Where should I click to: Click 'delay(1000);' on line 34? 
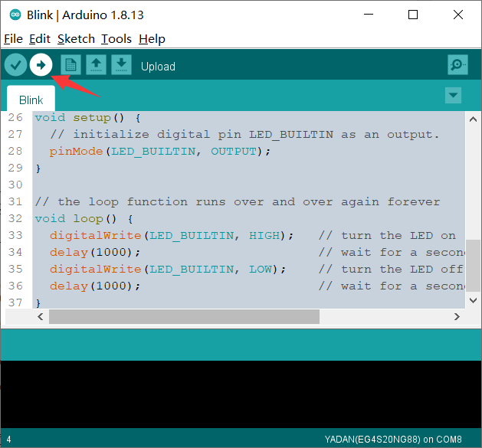click(95, 253)
